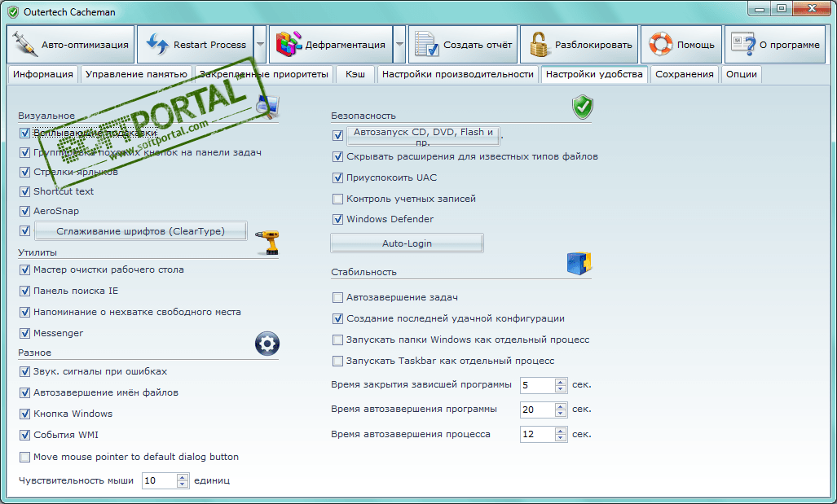Toggle the ClearType smoothing checkbox
Viewport: 837px width, 504px height.
click(x=24, y=231)
